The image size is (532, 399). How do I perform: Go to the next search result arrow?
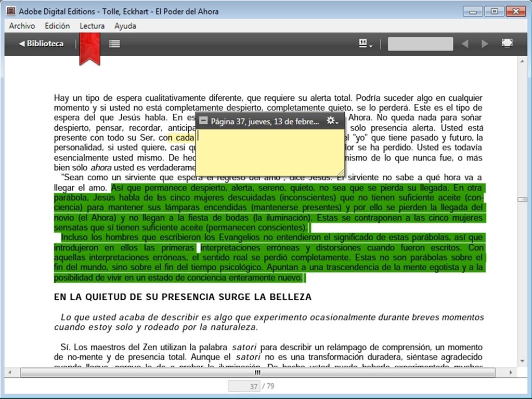pyautogui.click(x=485, y=44)
